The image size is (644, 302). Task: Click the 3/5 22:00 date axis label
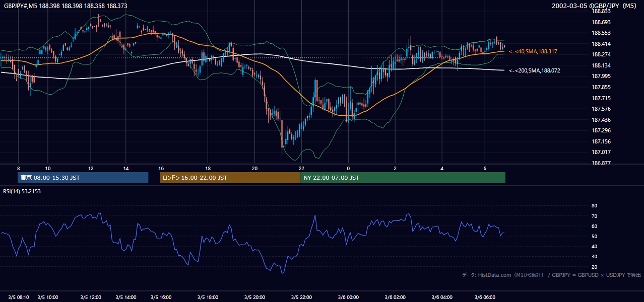pos(301,297)
